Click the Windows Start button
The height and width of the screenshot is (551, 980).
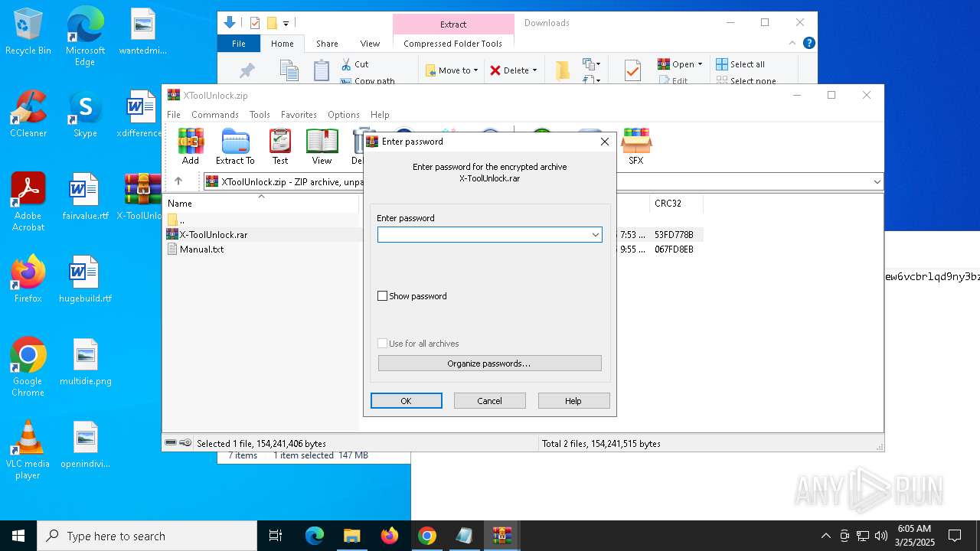click(18, 536)
